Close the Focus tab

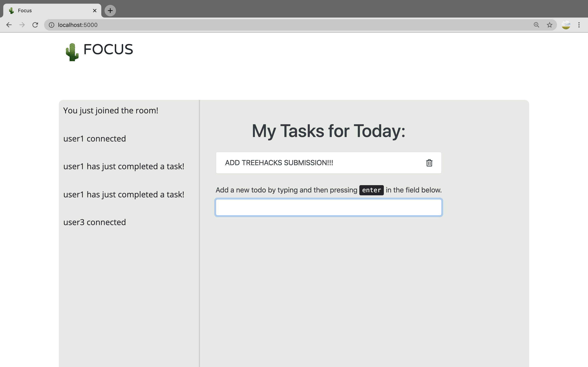pyautogui.click(x=95, y=10)
